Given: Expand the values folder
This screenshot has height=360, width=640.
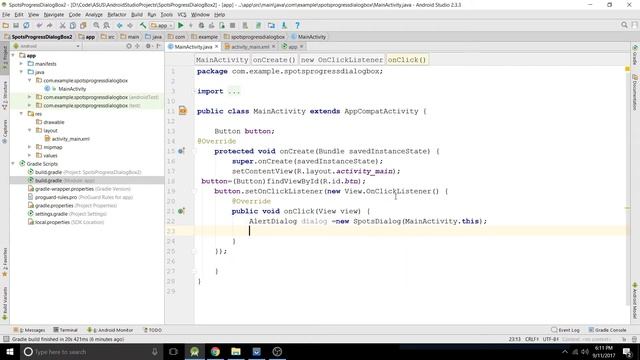Looking at the screenshot, I should point(29,155).
